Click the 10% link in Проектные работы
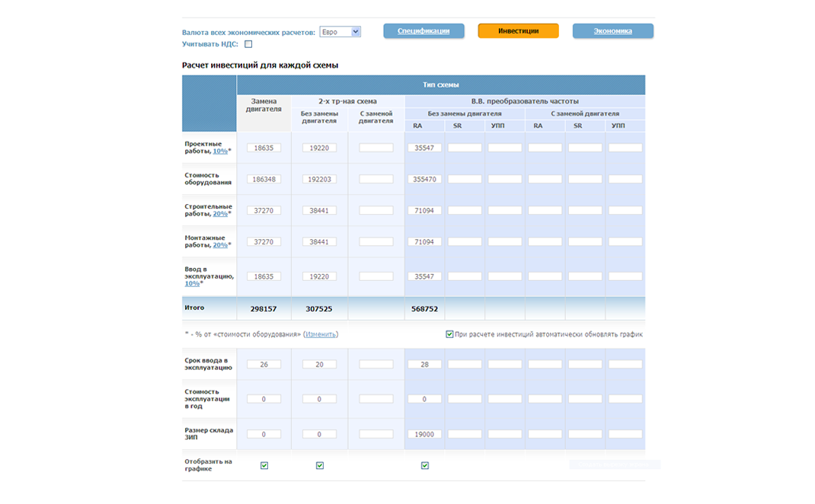 point(220,152)
